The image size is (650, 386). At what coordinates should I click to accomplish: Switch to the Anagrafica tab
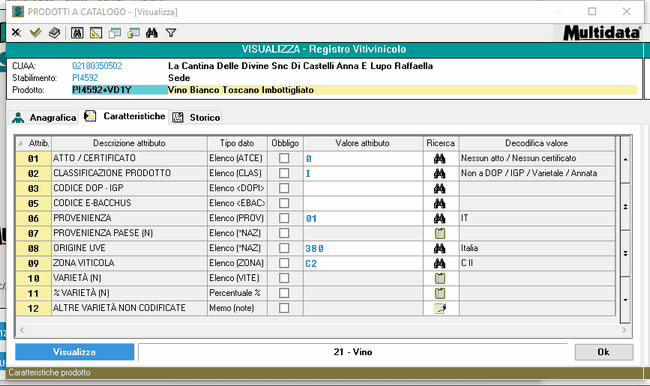click(x=44, y=118)
